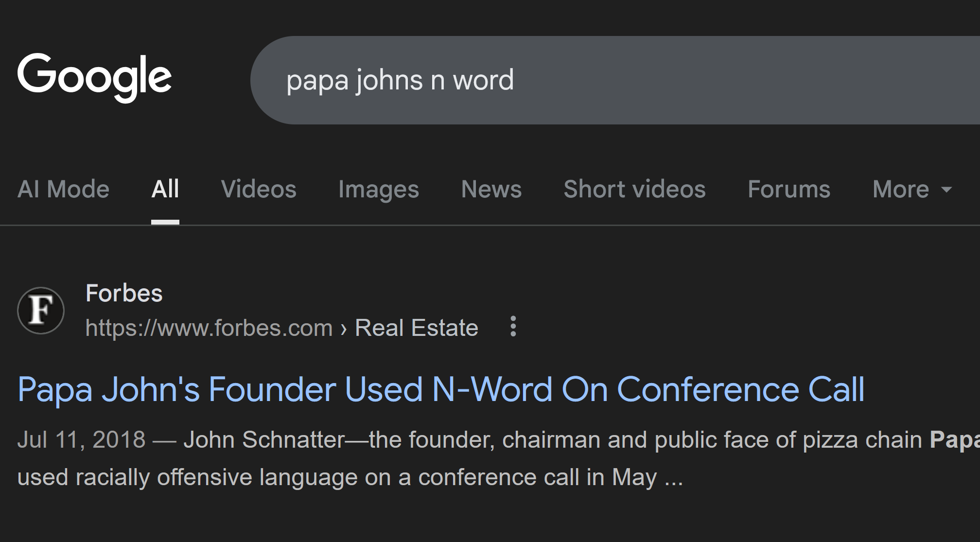The width and height of the screenshot is (980, 542).
Task: Open the Videos tab
Action: pyautogui.click(x=258, y=189)
